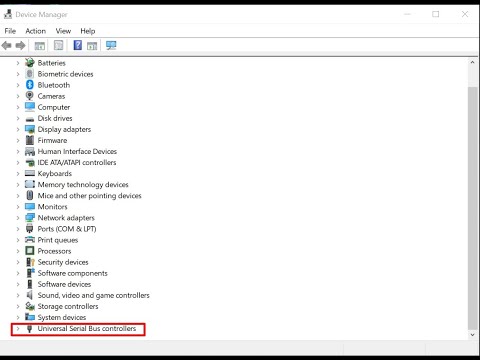
Task: Click the Print queues printer icon
Action: [30, 240]
